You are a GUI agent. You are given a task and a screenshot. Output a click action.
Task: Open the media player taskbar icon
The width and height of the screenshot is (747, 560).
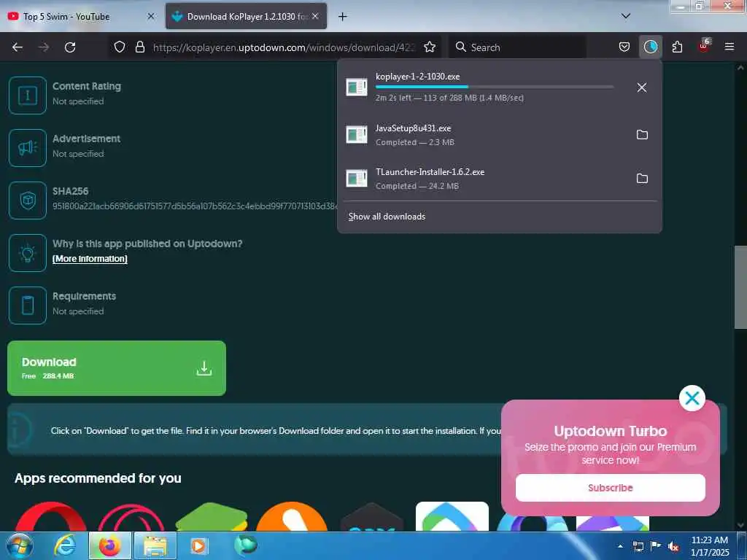(198, 545)
